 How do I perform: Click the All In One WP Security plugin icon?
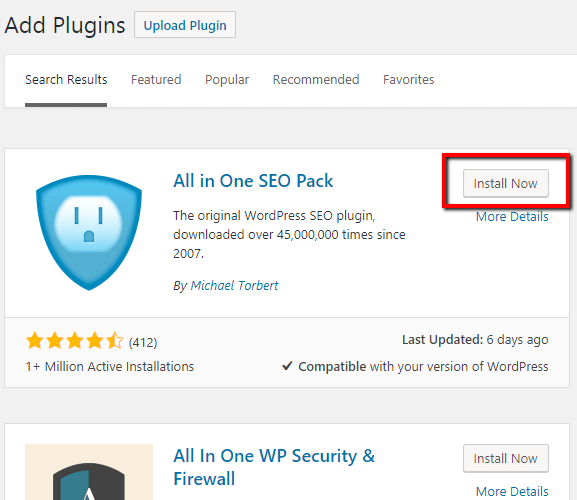pyautogui.click(x=89, y=472)
